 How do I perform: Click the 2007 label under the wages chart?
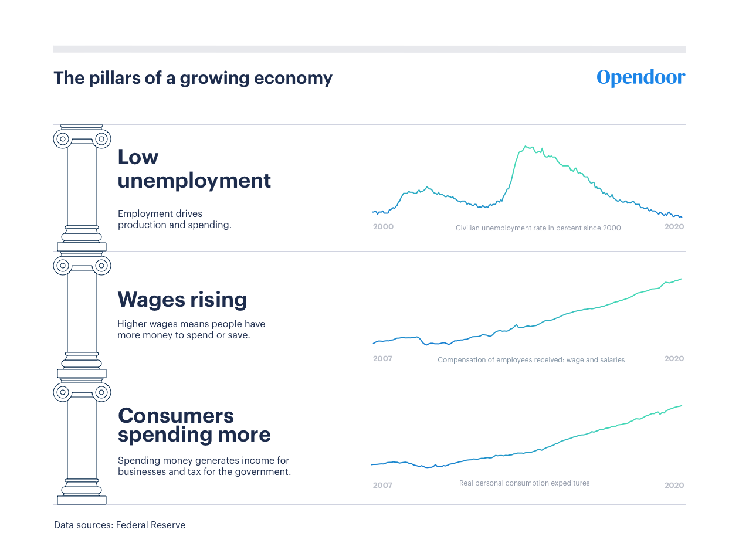click(x=382, y=358)
